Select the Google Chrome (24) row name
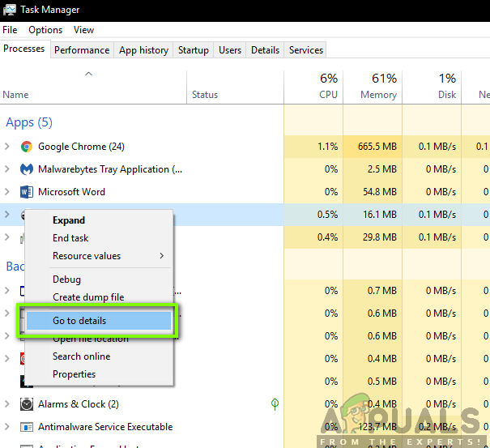The image size is (490, 448). coord(81,147)
